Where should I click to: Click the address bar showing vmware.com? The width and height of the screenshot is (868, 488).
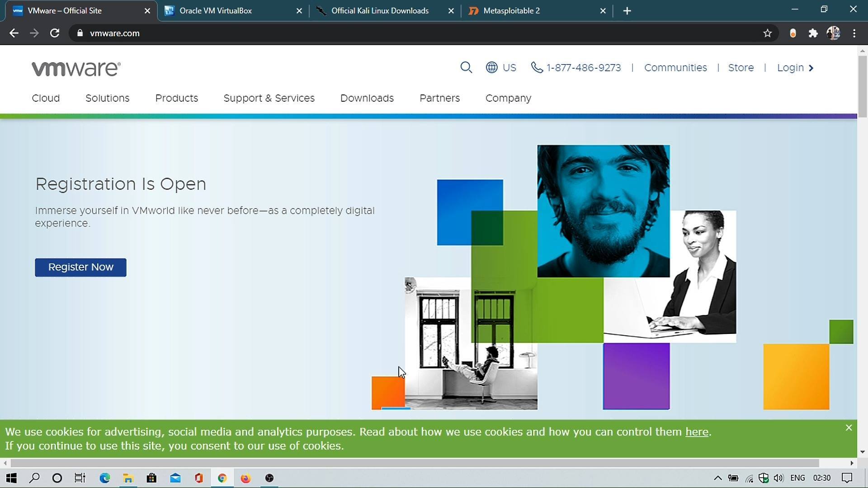[x=416, y=33]
